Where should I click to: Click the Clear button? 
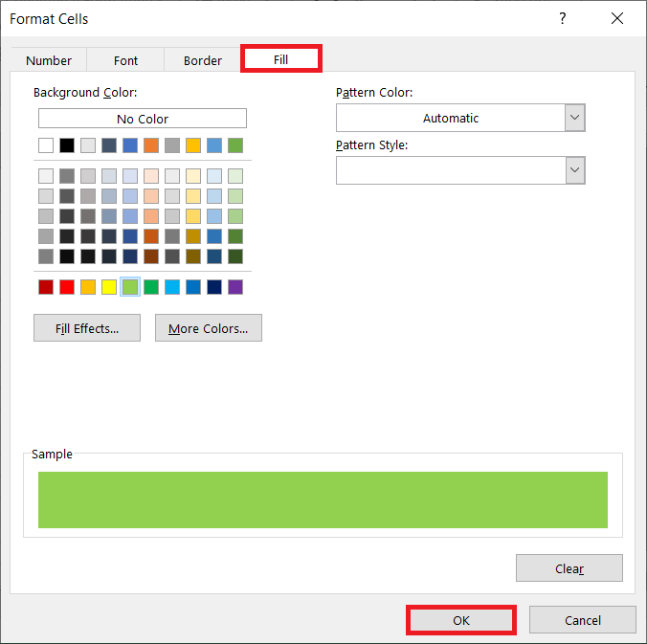click(569, 568)
